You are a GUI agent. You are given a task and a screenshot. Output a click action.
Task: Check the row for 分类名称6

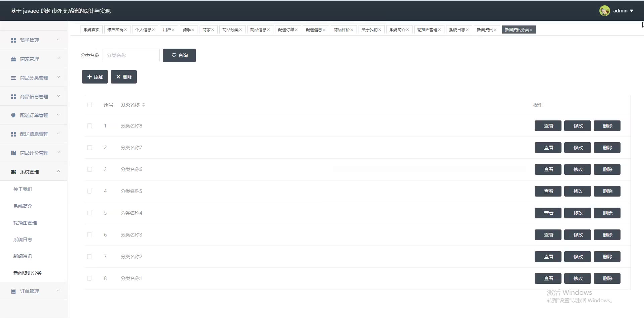click(90, 169)
